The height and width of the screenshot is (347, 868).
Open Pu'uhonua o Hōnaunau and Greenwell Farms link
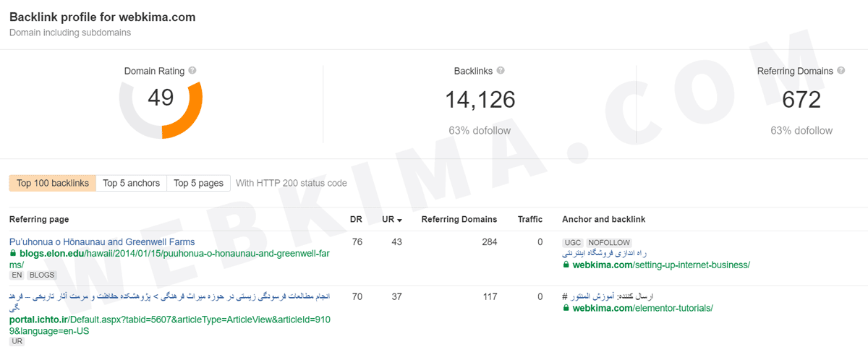coord(102,242)
